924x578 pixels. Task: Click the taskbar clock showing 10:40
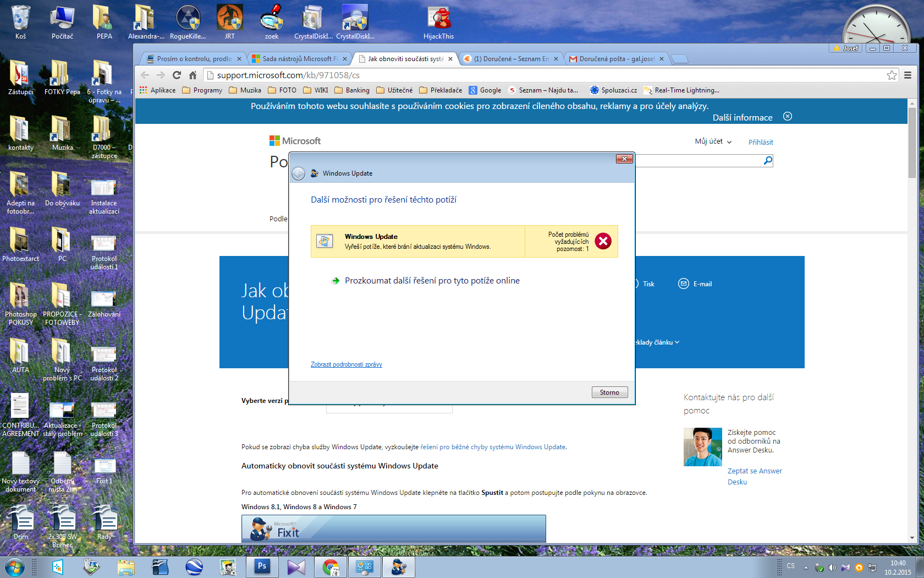tap(898, 568)
